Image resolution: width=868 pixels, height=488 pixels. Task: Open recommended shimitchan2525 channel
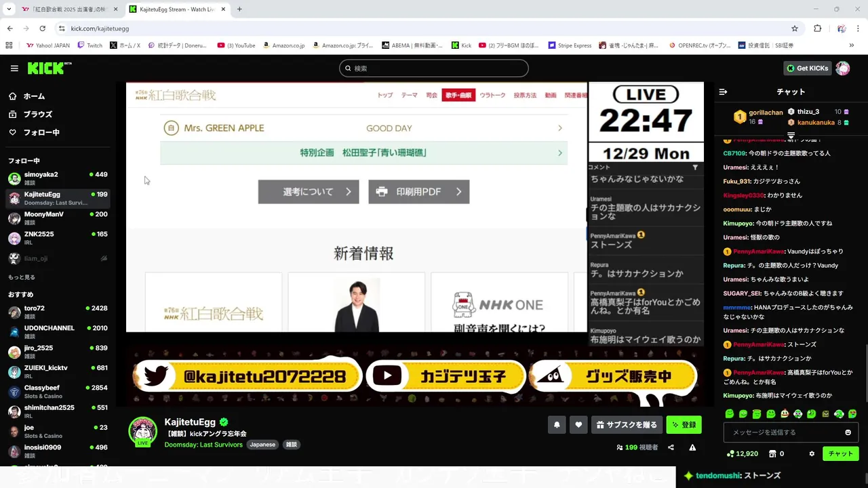pos(58,411)
